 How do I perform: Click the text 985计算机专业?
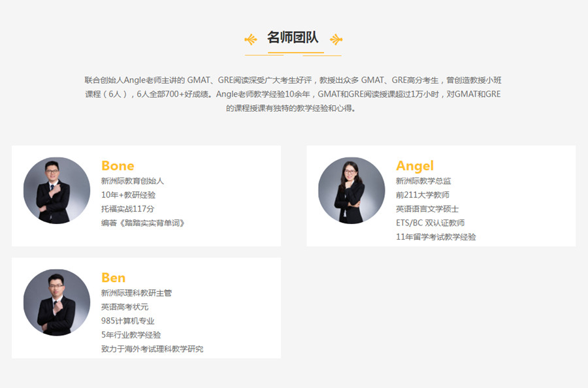(127, 321)
